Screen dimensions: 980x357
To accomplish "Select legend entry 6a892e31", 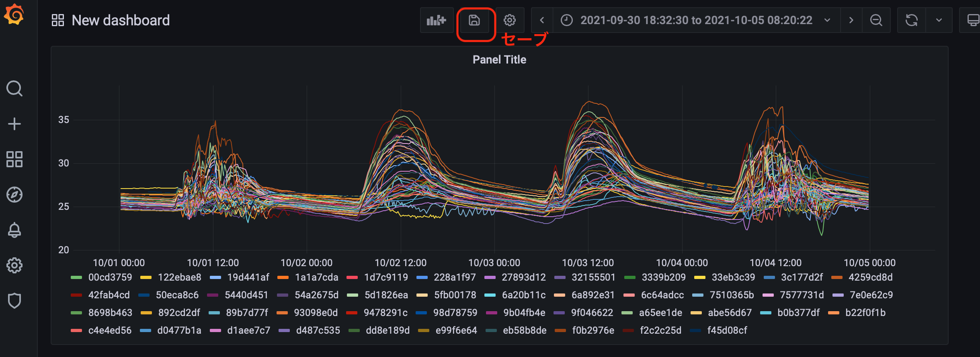I will 593,295.
